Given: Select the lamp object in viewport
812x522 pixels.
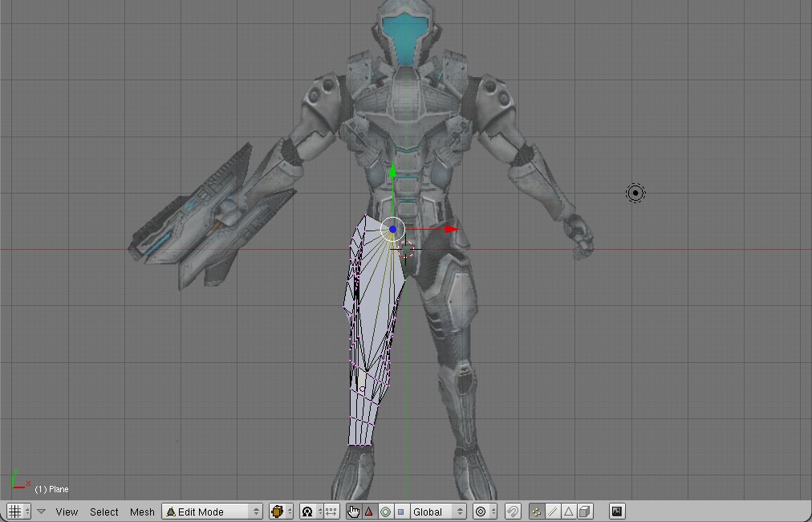Looking at the screenshot, I should 635,193.
